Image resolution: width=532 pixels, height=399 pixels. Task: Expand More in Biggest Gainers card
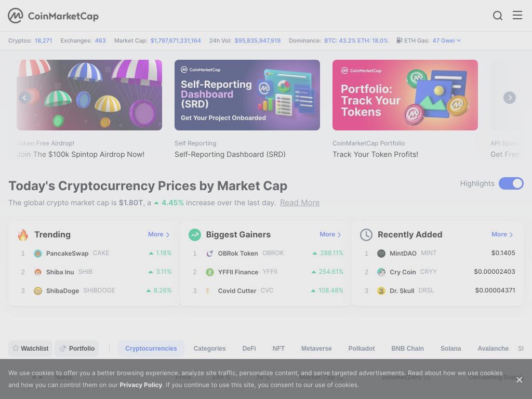[330, 234]
